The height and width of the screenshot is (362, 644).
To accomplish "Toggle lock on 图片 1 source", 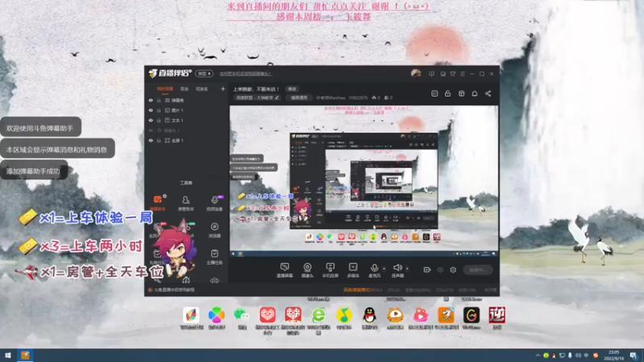I will click(x=159, y=110).
